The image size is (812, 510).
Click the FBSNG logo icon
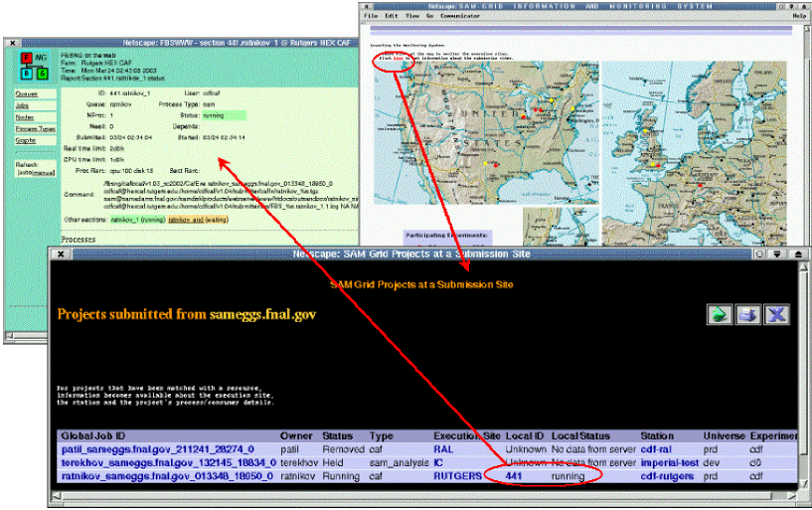[x=33, y=67]
